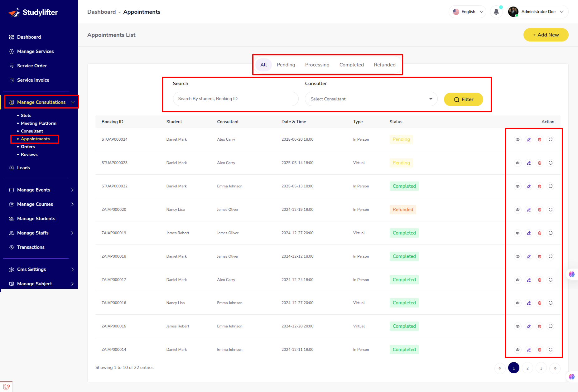The image size is (578, 392).
Task: Click the refresh status icon for STUAP000023
Action: [x=551, y=163]
